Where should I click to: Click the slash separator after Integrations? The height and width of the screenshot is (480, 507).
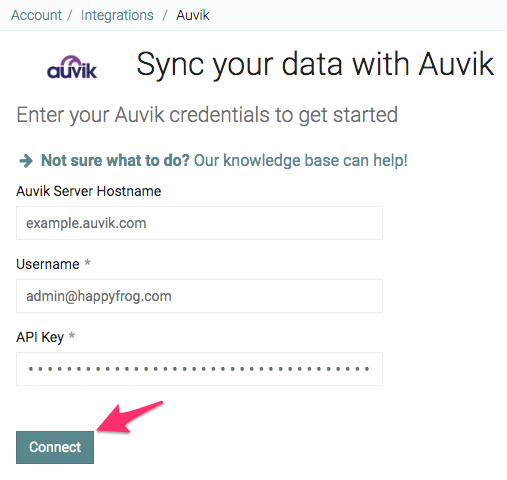coord(164,15)
